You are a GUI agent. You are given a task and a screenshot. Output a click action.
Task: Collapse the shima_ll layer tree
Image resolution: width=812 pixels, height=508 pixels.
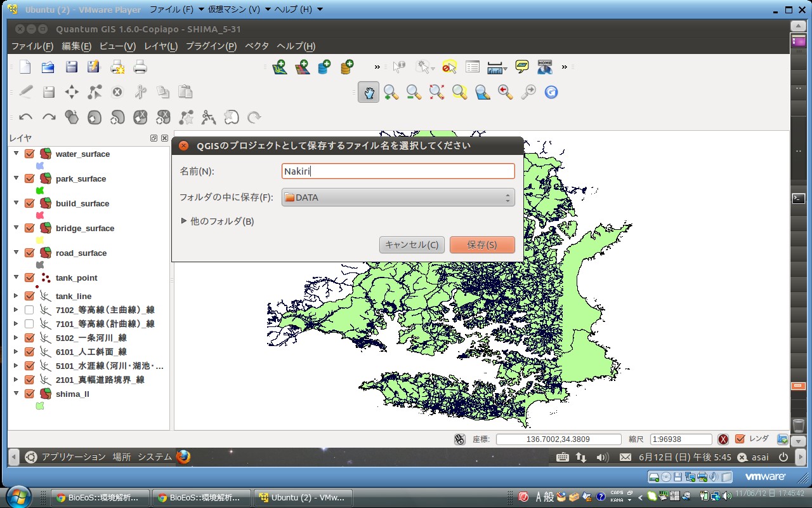click(16, 394)
